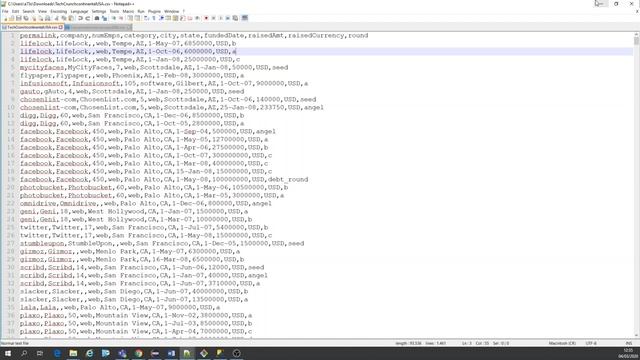Click the Close document toolbar icon
The width and height of the screenshot is (640, 360).
click(x=34, y=18)
